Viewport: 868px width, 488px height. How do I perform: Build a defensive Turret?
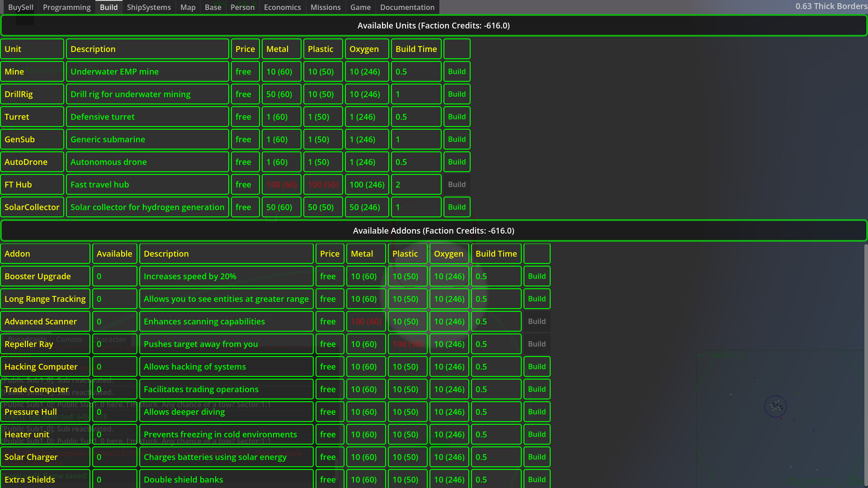click(457, 117)
